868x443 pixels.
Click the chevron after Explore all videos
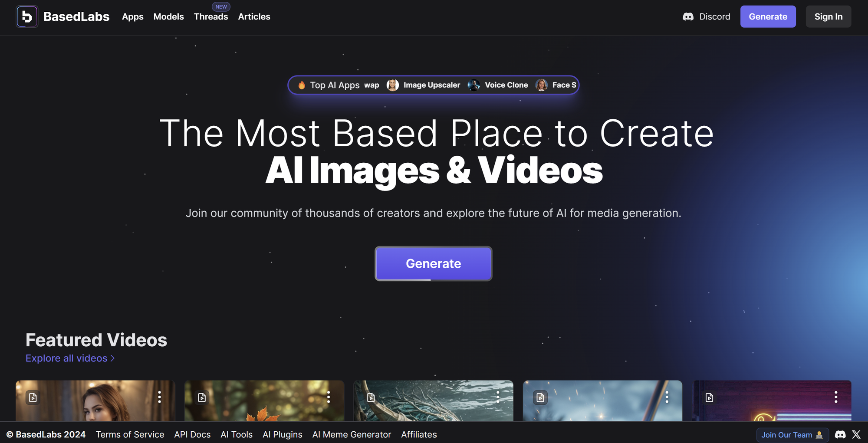point(112,358)
